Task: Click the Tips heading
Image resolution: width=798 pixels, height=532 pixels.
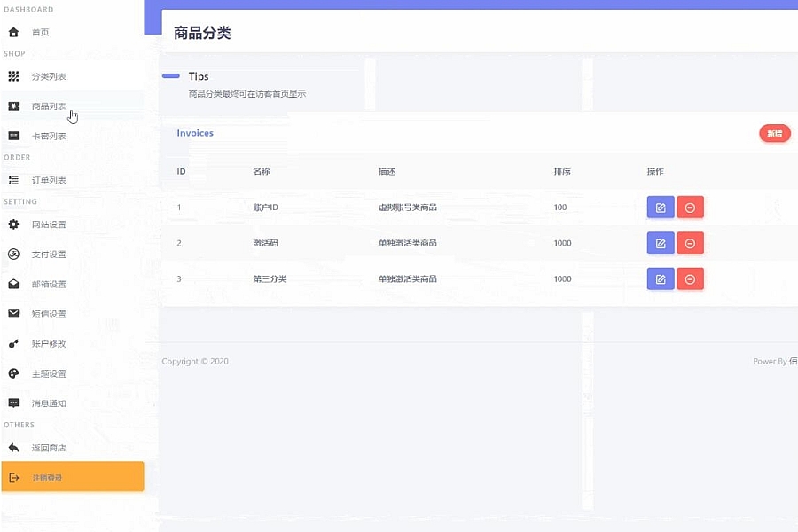Action: tap(199, 76)
